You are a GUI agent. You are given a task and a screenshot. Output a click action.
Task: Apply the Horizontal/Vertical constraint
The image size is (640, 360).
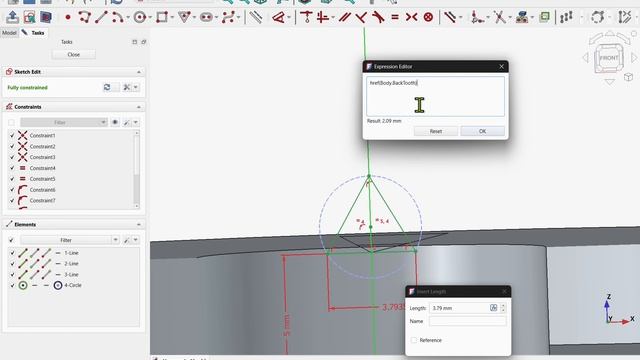[323, 17]
